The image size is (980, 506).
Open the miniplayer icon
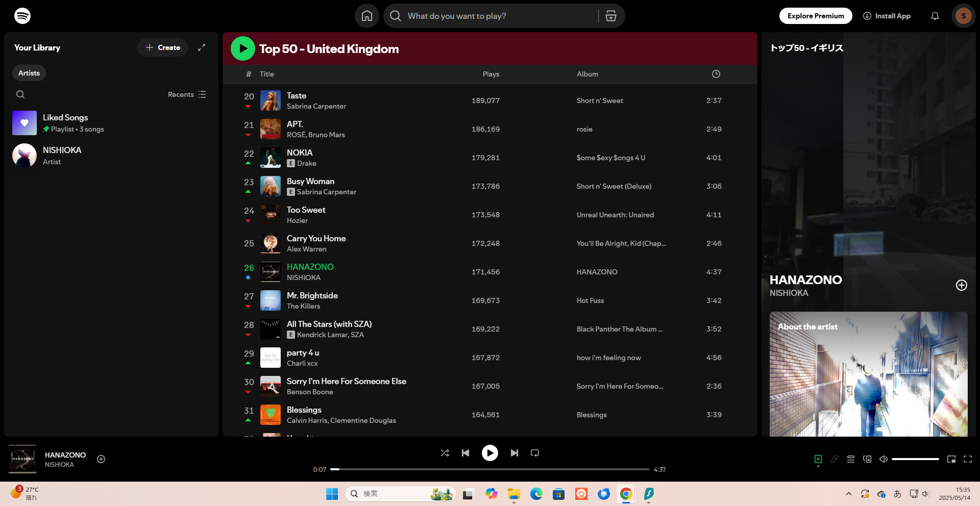[951, 459]
